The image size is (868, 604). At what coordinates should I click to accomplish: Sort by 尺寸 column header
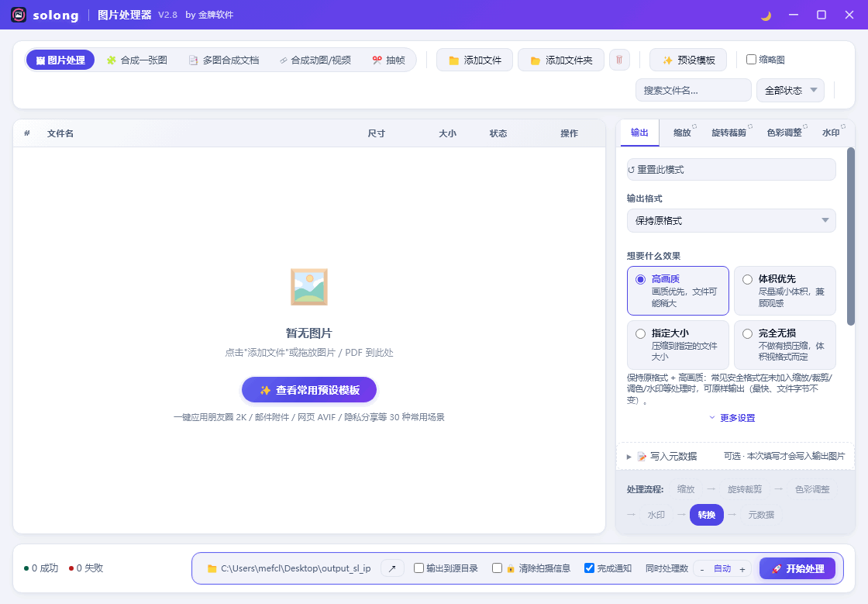coord(377,133)
